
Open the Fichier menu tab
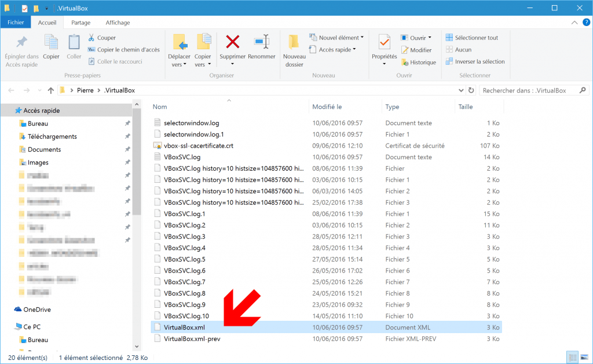click(16, 23)
